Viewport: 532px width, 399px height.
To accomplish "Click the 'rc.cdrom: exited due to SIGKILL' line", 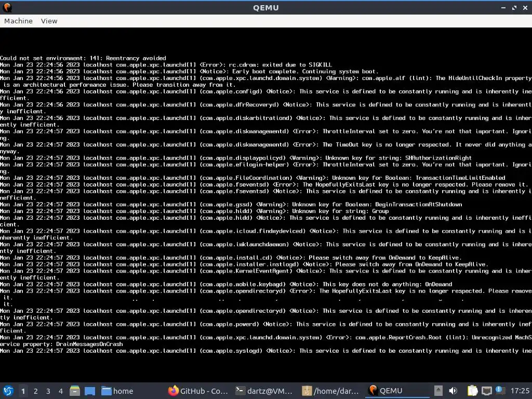I will click(x=166, y=64).
